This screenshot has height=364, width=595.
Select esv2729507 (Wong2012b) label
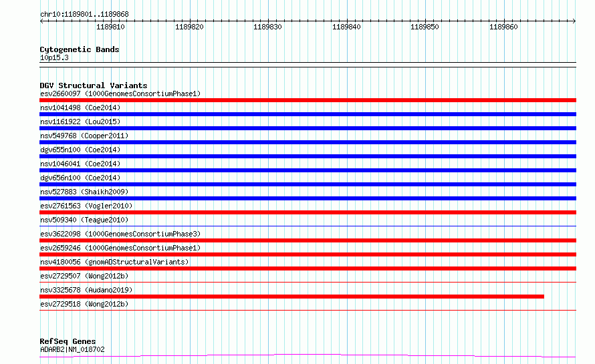(84, 276)
